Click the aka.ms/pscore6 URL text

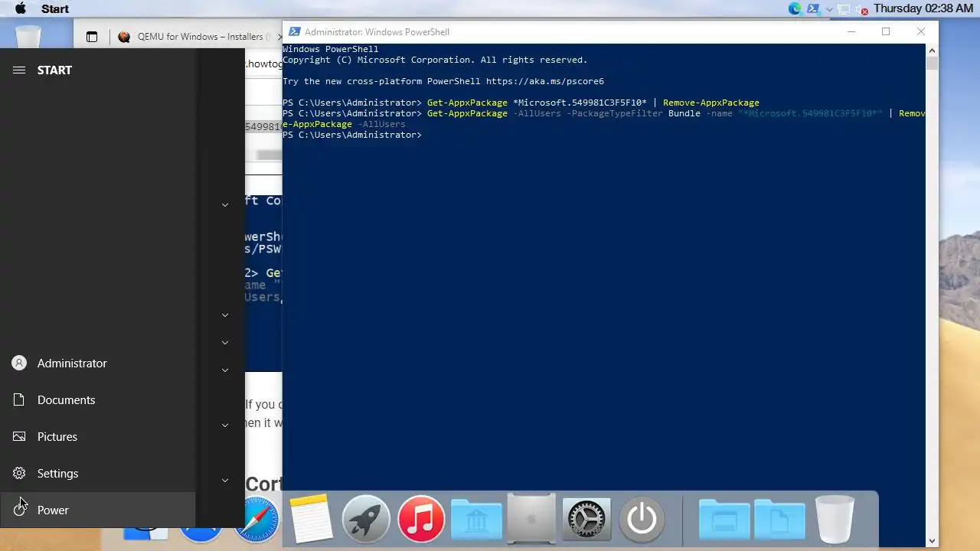coord(544,81)
